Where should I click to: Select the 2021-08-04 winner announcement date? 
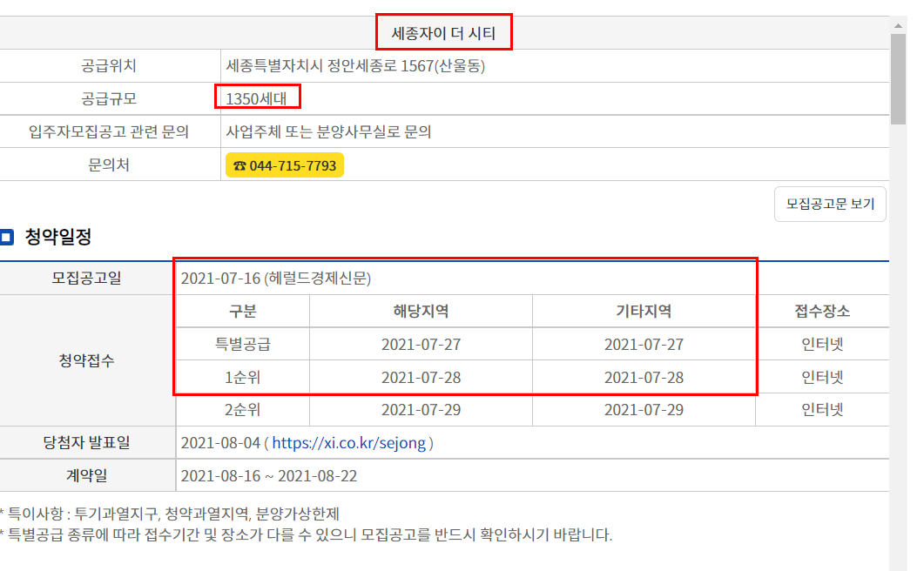click(x=220, y=443)
